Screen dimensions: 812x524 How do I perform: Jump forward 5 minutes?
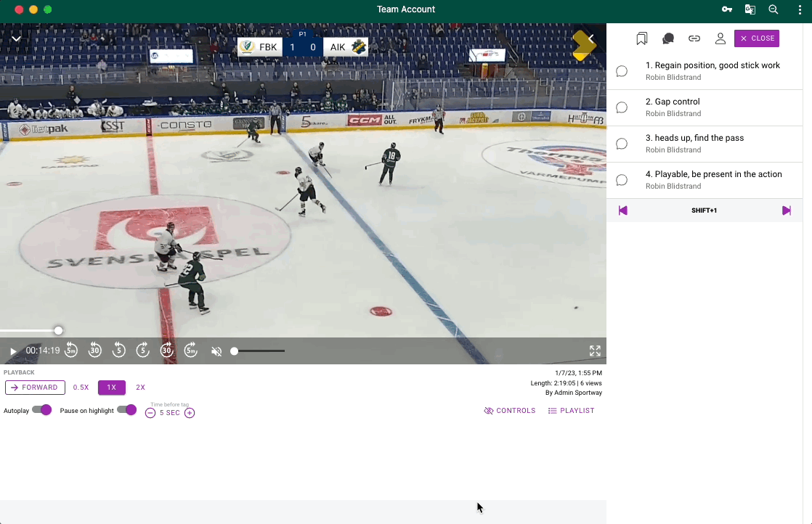(x=190, y=351)
